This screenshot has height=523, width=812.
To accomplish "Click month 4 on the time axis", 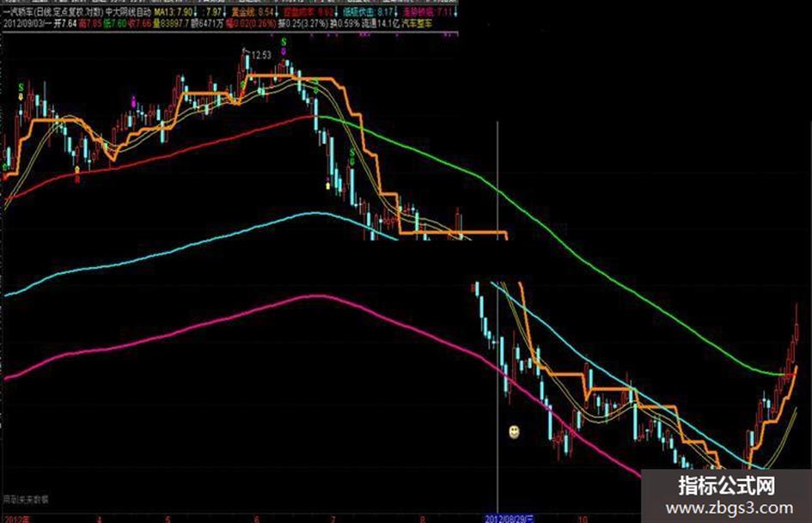I will [99, 519].
